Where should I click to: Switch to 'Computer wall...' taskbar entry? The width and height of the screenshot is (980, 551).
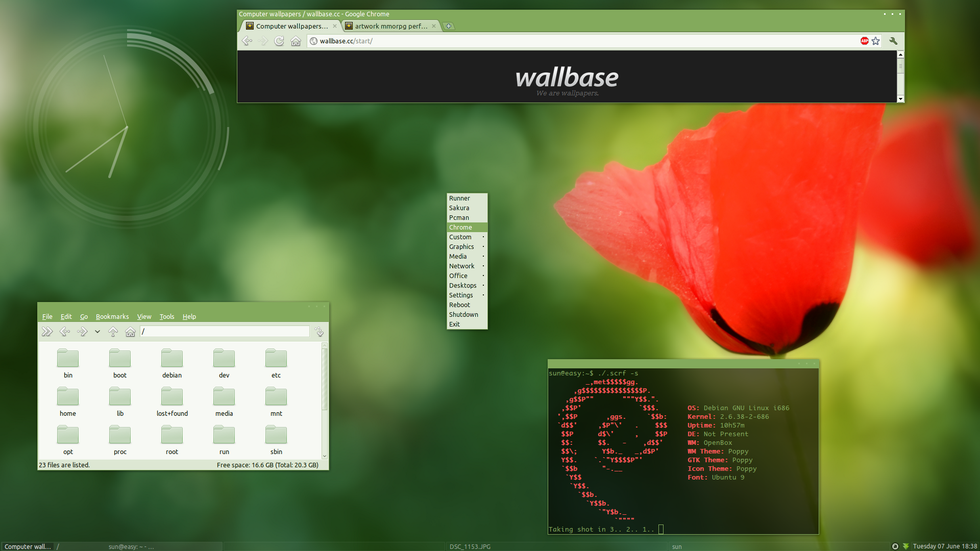28,546
